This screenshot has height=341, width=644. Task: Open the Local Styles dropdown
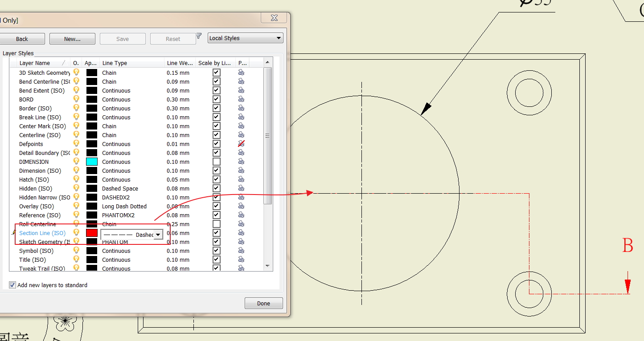pyautogui.click(x=279, y=38)
